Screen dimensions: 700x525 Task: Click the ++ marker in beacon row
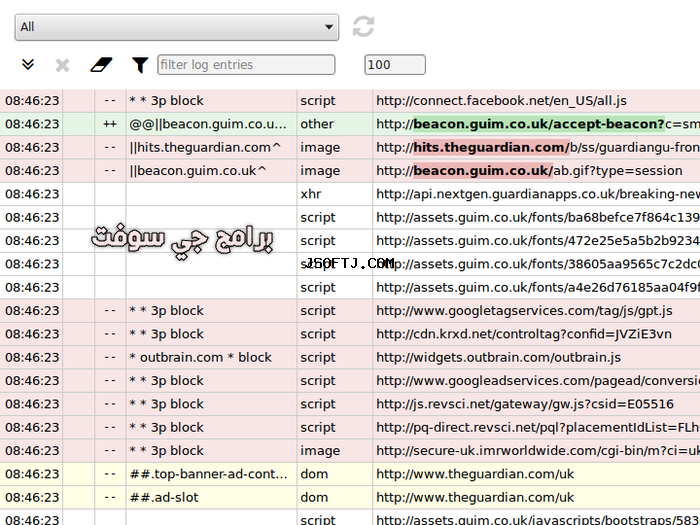click(110, 124)
